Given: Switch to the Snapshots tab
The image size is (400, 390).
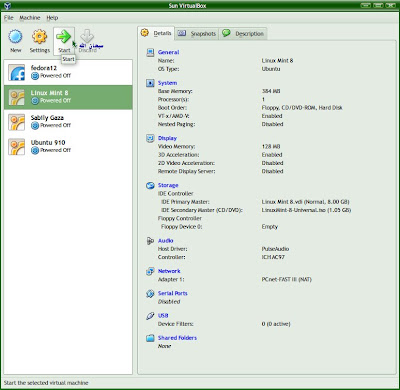Looking at the screenshot, I should [x=197, y=34].
